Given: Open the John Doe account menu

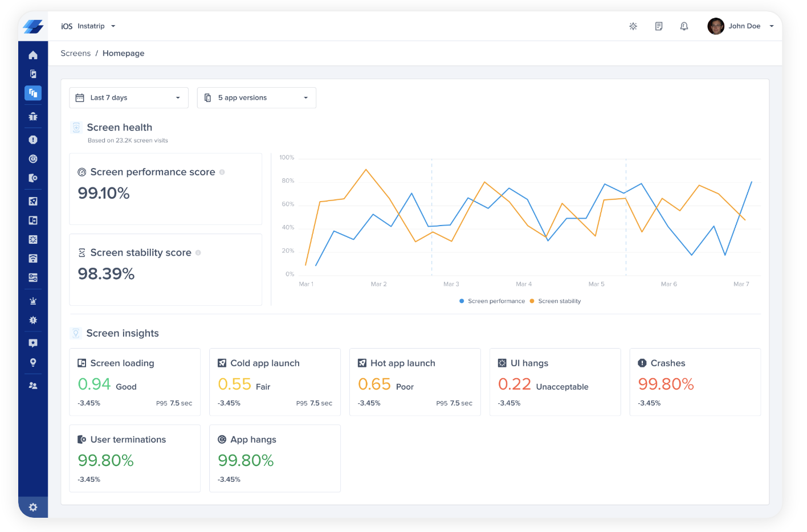Looking at the screenshot, I should pos(740,26).
